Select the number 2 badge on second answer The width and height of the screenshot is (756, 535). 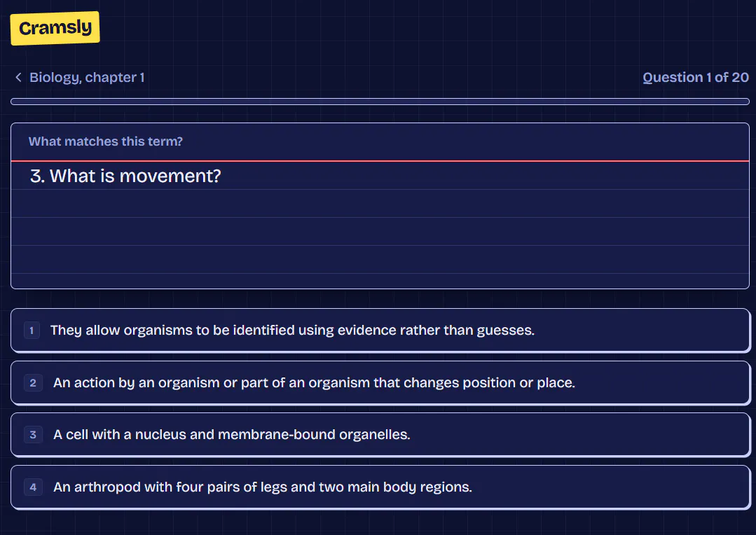click(33, 383)
